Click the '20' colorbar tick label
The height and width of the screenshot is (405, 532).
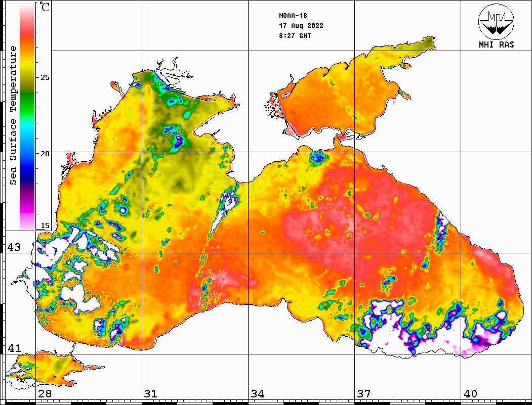45,154
